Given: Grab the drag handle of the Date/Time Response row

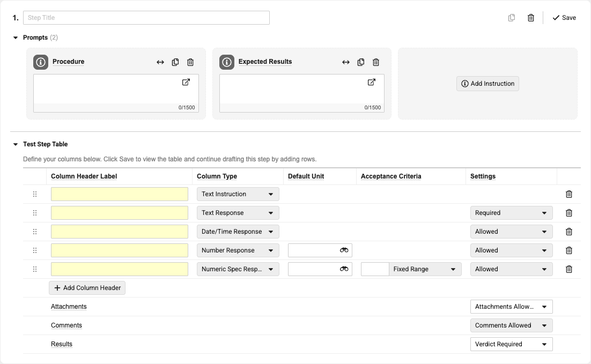Looking at the screenshot, I should [35, 232].
